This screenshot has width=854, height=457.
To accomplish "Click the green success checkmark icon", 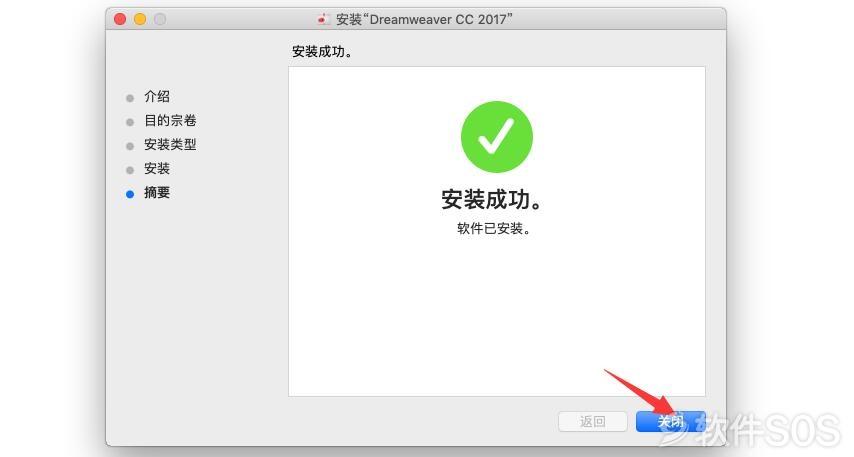I will (x=497, y=137).
